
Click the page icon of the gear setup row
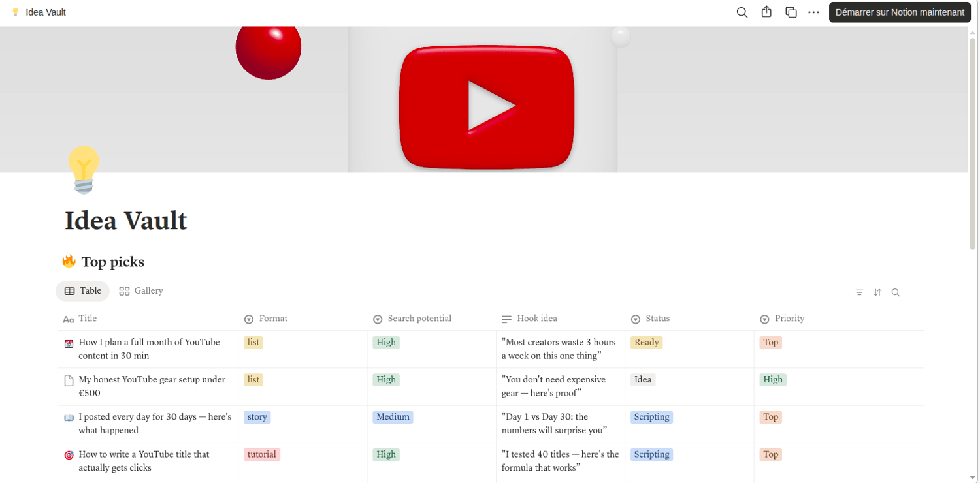tap(69, 381)
